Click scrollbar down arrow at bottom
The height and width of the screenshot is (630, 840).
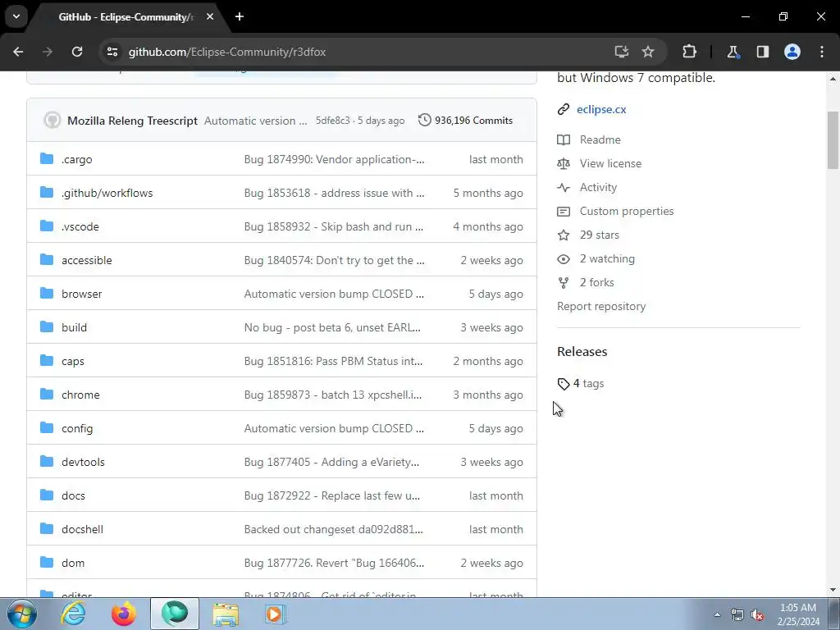833,591
